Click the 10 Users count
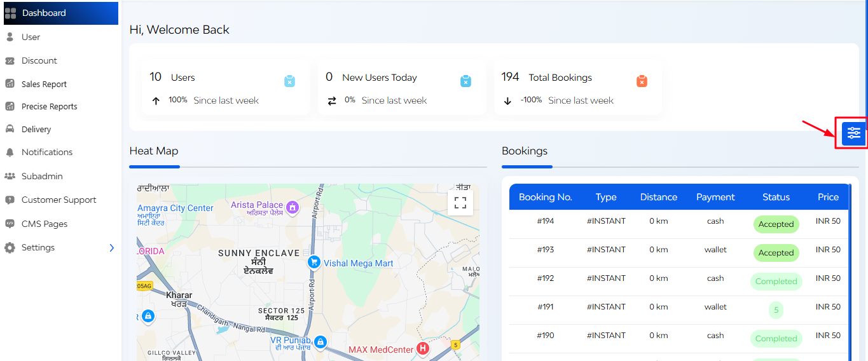The width and height of the screenshot is (868, 361). pos(155,77)
